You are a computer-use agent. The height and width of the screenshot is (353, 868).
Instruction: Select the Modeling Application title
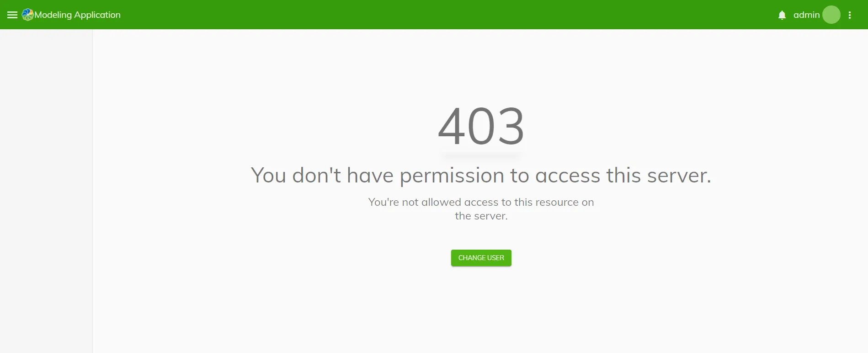coord(78,15)
